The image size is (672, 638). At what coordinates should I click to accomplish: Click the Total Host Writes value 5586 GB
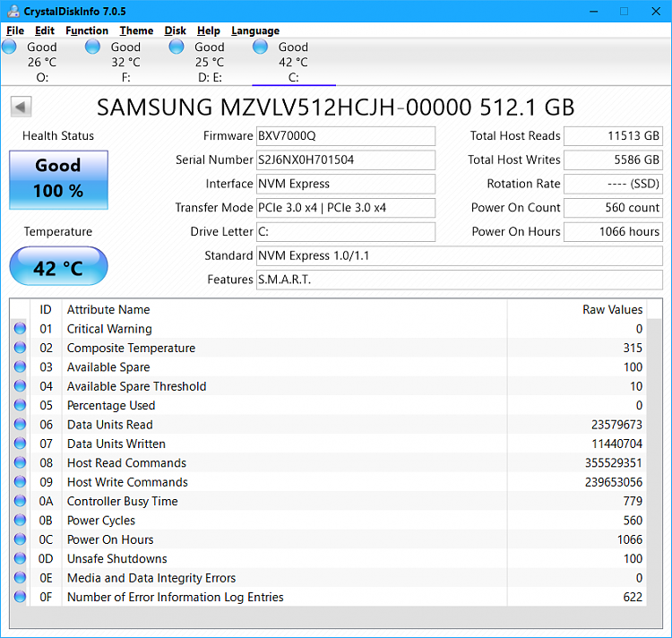pos(613,159)
